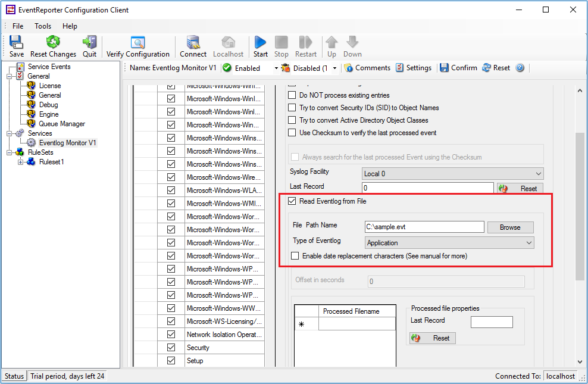Click the Restart service icon
588x384 pixels.
(x=306, y=46)
